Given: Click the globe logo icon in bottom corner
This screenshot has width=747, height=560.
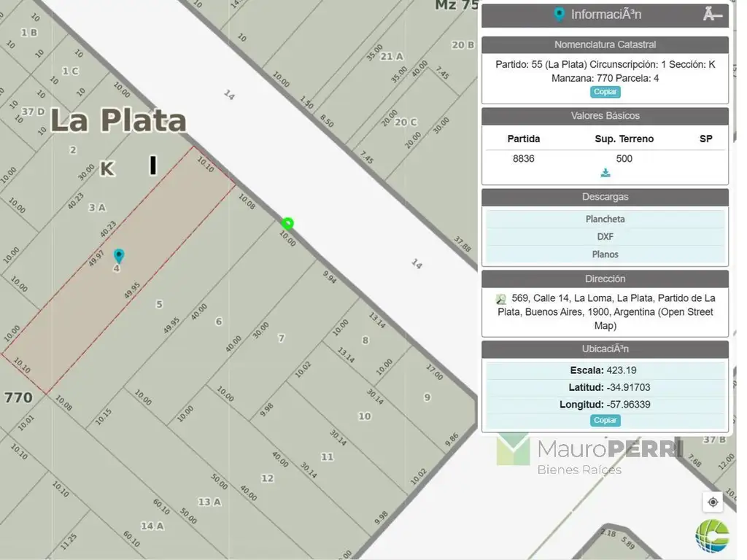Looking at the screenshot, I should [x=712, y=537].
